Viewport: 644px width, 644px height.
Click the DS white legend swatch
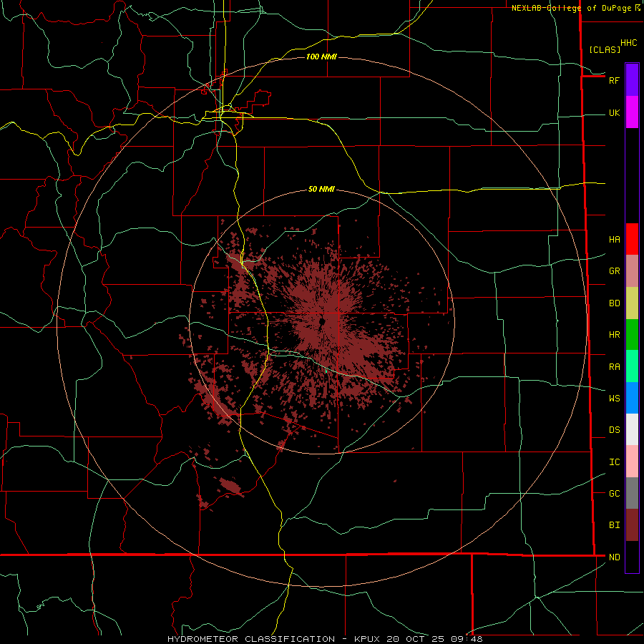632,429
